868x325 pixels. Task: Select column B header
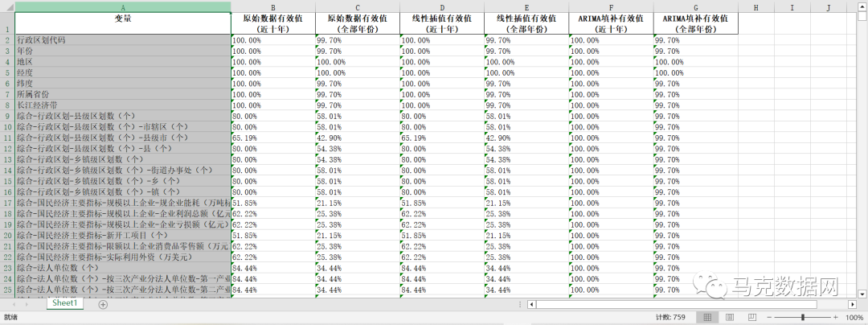coord(273,6)
